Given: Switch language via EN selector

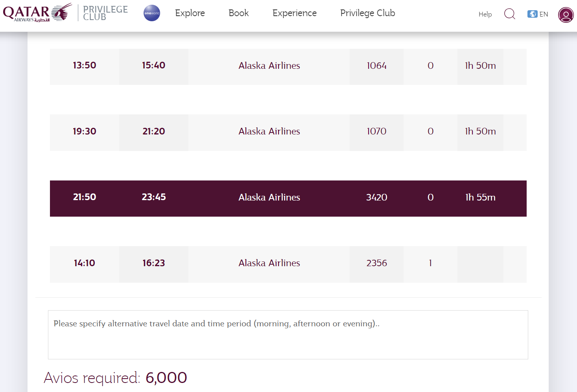Looking at the screenshot, I should point(544,14).
